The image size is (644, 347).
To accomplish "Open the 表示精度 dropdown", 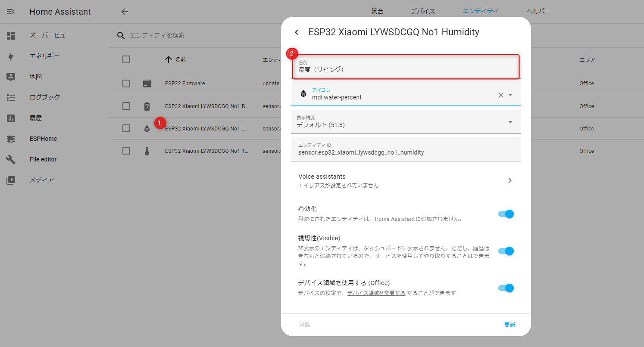I will click(406, 122).
